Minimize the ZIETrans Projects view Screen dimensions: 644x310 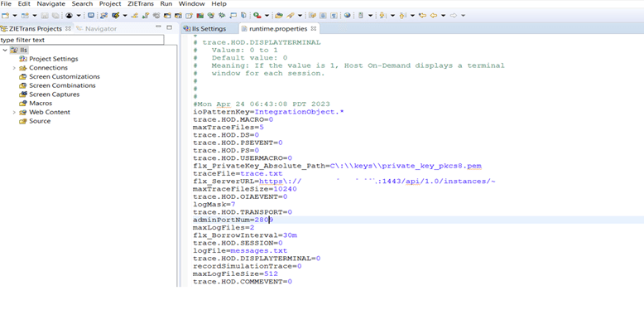click(x=159, y=27)
